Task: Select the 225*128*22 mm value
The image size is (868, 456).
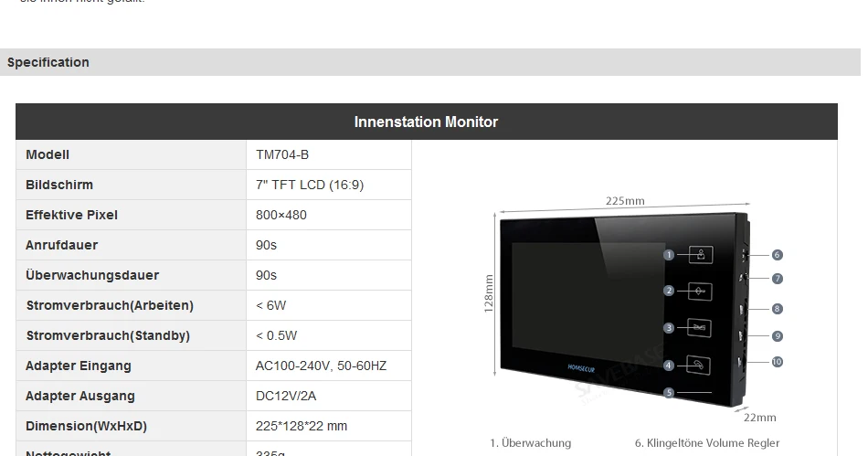Action: click(x=302, y=426)
